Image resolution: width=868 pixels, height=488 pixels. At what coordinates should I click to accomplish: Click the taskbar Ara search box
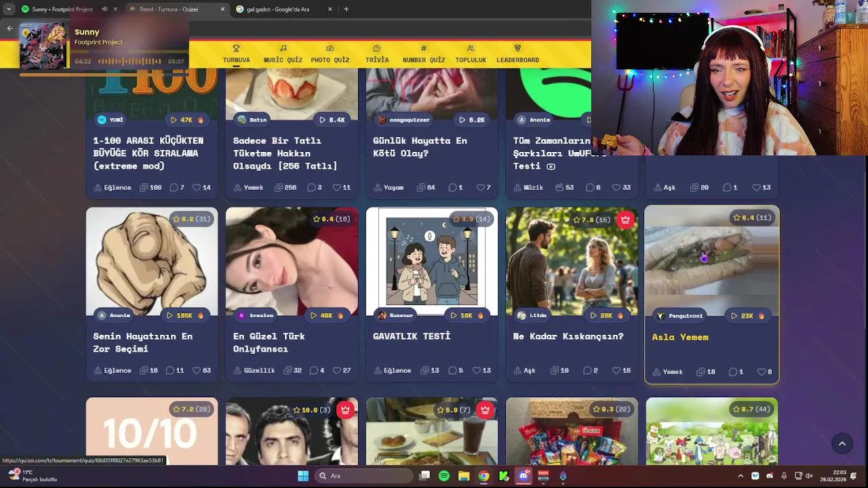click(x=364, y=476)
